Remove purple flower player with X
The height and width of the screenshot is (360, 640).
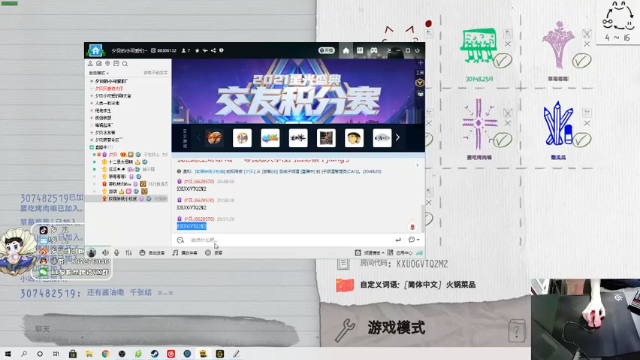point(587,44)
